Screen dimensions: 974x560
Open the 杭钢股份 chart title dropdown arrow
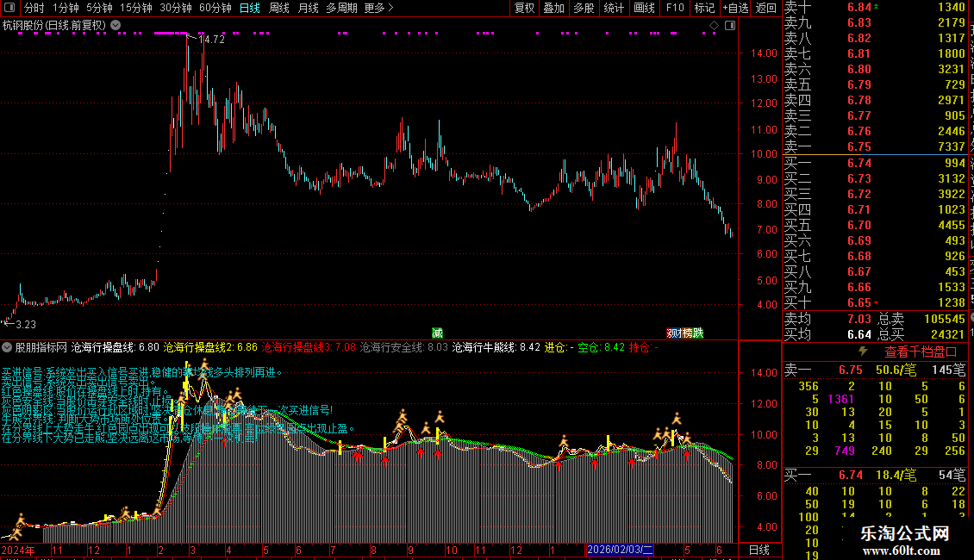116,26
